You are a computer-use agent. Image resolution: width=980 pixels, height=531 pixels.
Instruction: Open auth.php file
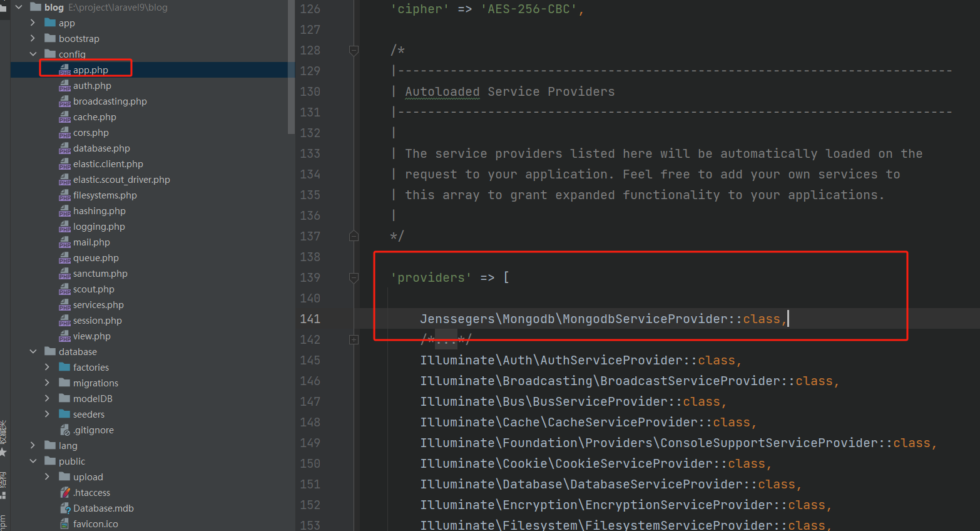[x=92, y=86]
